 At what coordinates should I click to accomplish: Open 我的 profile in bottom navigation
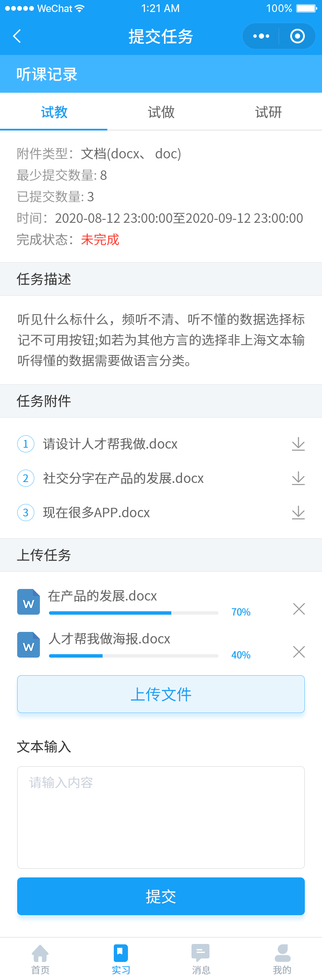coord(282,959)
